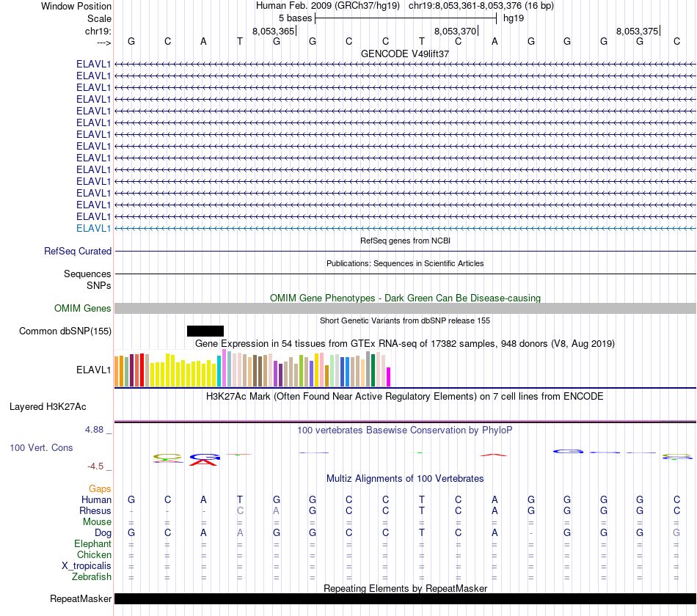Click the OMIM Genes label

coord(83,309)
